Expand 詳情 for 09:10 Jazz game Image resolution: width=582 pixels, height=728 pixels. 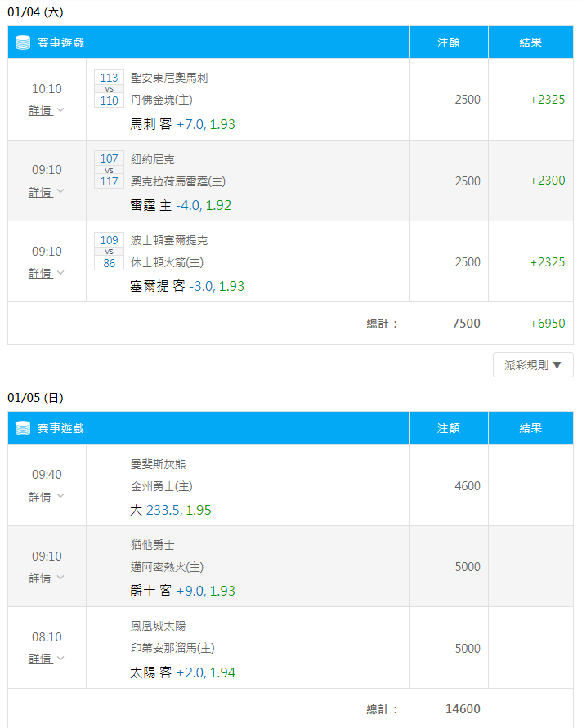[x=47, y=578]
